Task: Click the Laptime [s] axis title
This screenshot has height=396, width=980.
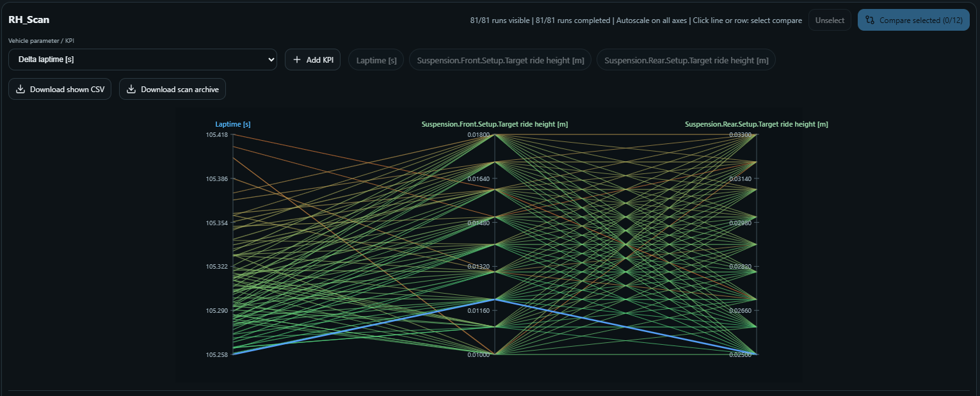Action: [233, 124]
